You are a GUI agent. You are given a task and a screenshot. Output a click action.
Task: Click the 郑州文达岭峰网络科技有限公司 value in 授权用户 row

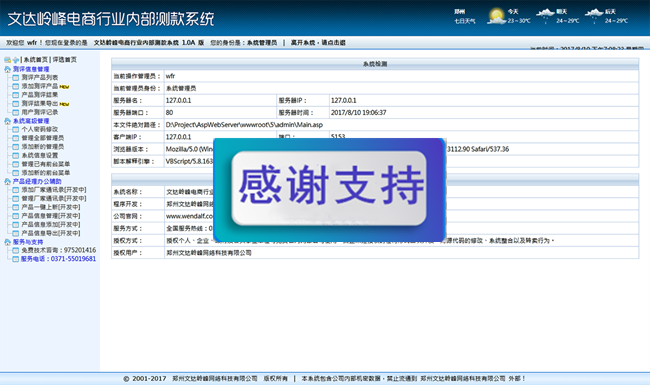tap(209, 253)
